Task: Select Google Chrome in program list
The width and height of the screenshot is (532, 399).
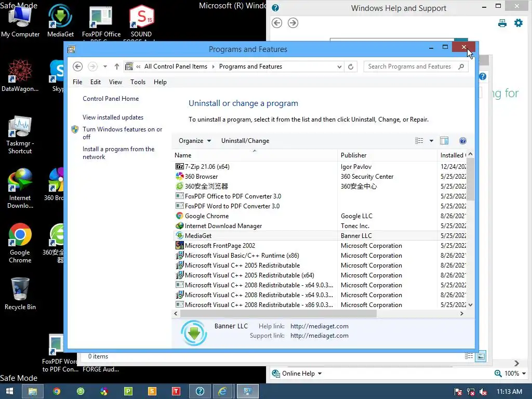Action: click(x=207, y=216)
